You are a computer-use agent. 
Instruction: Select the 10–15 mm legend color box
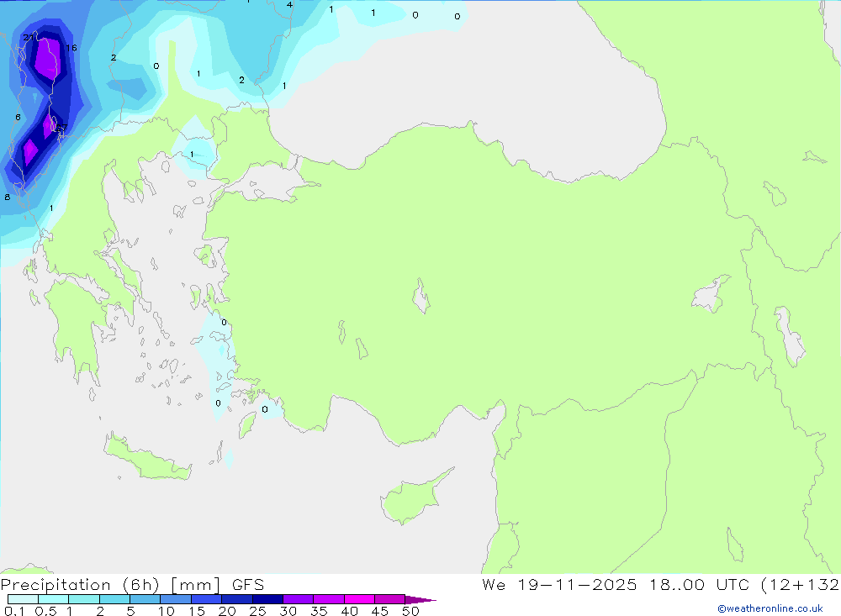(176, 599)
